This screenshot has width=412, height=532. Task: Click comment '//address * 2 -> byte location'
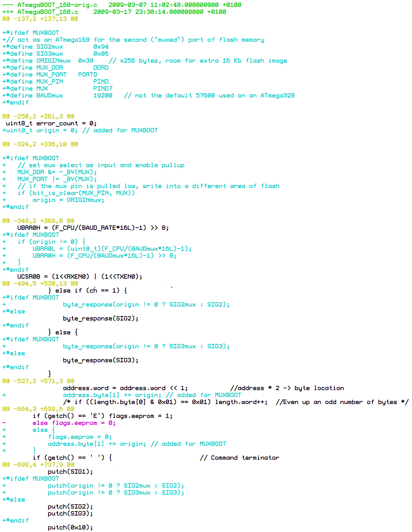[287, 388]
